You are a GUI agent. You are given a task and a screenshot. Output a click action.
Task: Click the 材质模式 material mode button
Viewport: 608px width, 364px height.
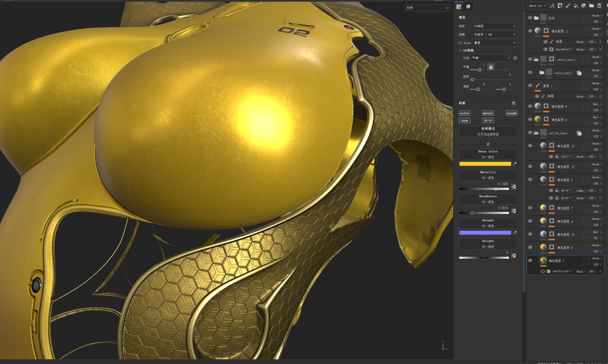(488, 132)
